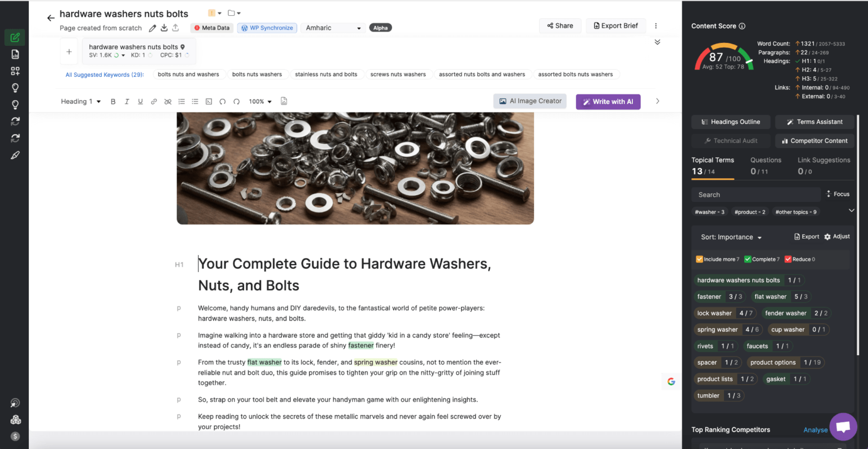Image resolution: width=868 pixels, height=449 pixels.
Task: Apply italic formatting
Action: coord(127,101)
